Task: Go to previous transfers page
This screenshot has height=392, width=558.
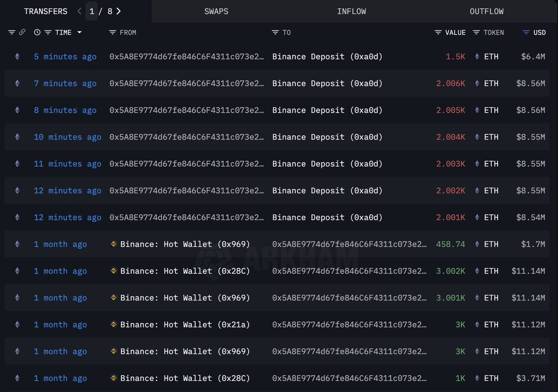Action: click(x=80, y=11)
